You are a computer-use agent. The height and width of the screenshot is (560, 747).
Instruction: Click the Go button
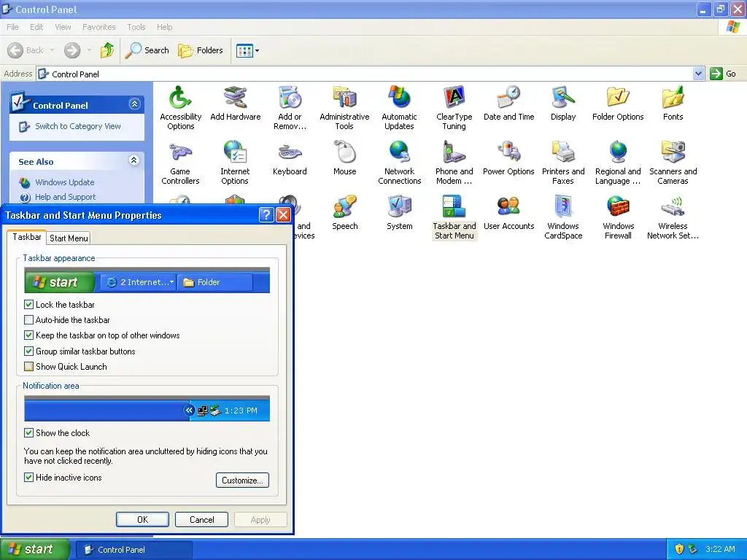pyautogui.click(x=723, y=74)
